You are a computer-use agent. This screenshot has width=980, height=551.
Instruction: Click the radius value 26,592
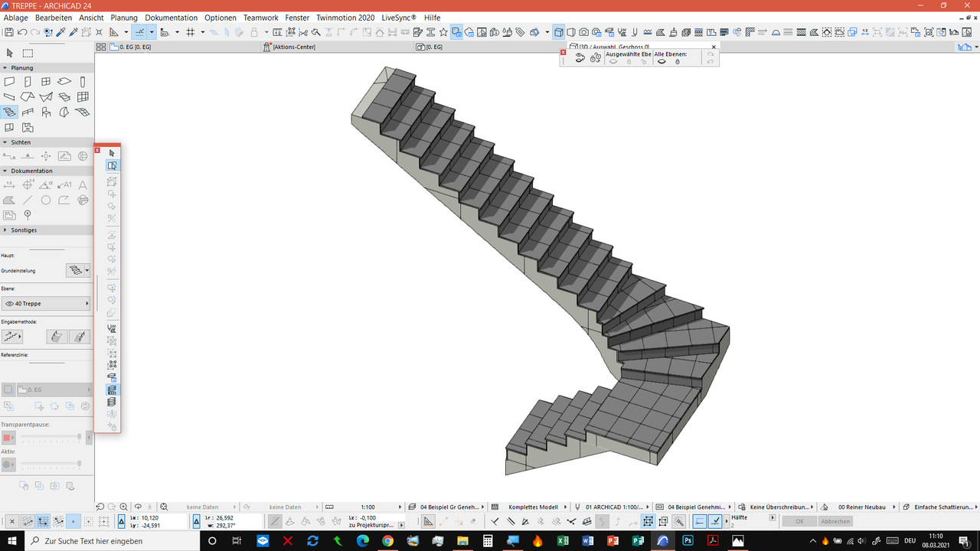(x=225, y=517)
